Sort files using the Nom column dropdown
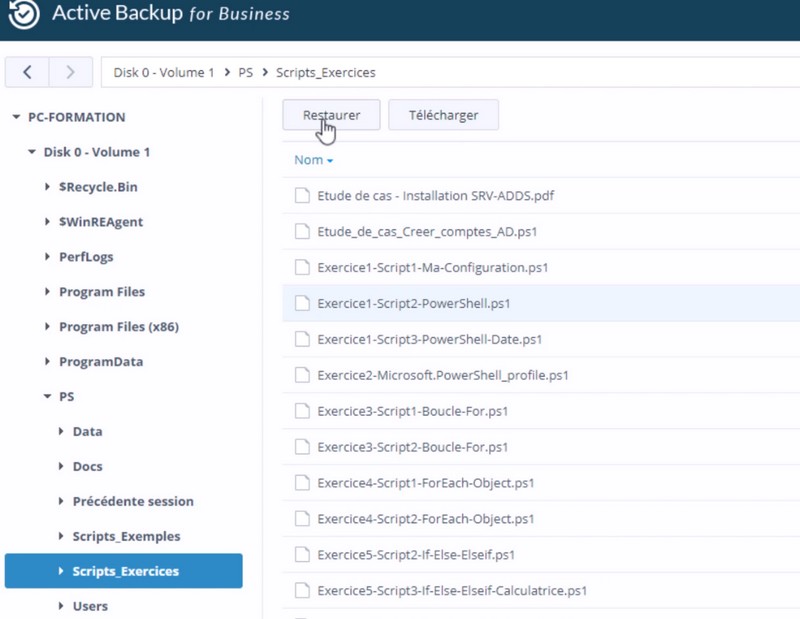Viewport: 800px width, 619px height. pos(313,160)
